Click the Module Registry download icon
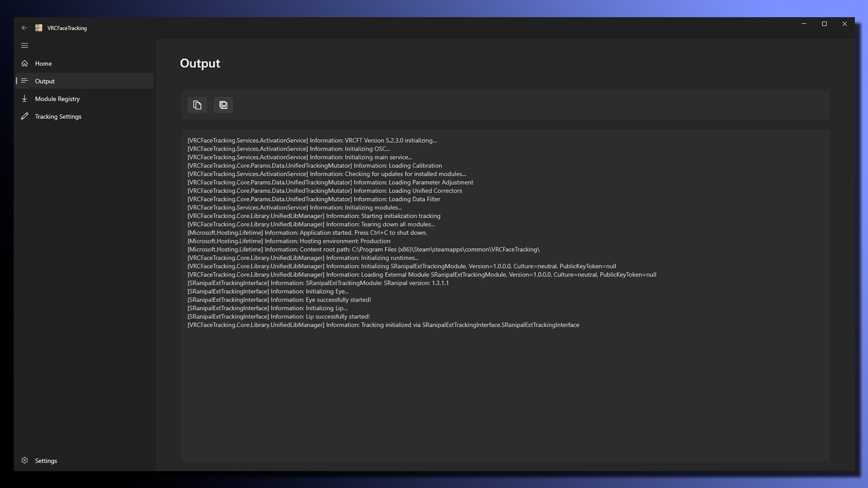This screenshot has width=868, height=488. point(25,99)
